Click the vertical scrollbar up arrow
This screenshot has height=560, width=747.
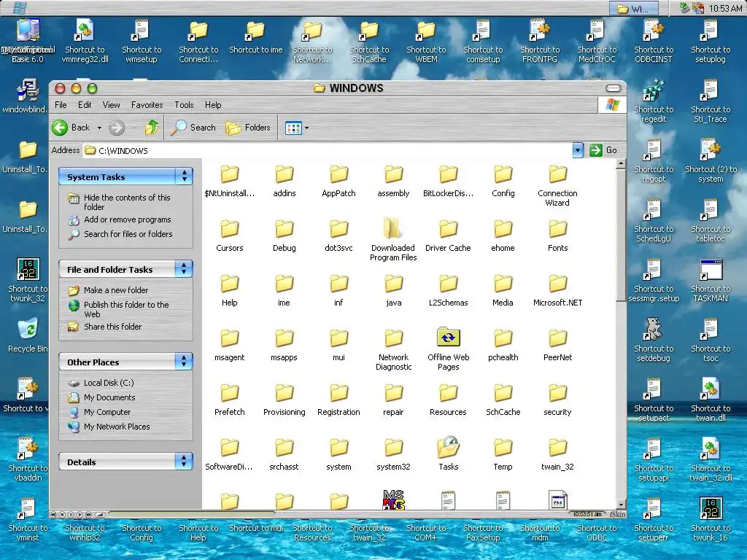(x=621, y=164)
